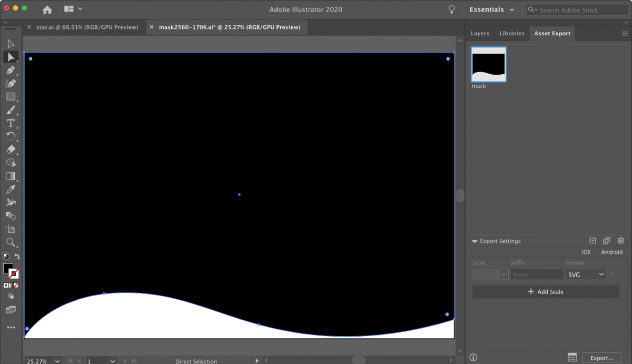Click the horizontal scrollbar thumb
The width and height of the screenshot is (632, 364).
[359, 360]
